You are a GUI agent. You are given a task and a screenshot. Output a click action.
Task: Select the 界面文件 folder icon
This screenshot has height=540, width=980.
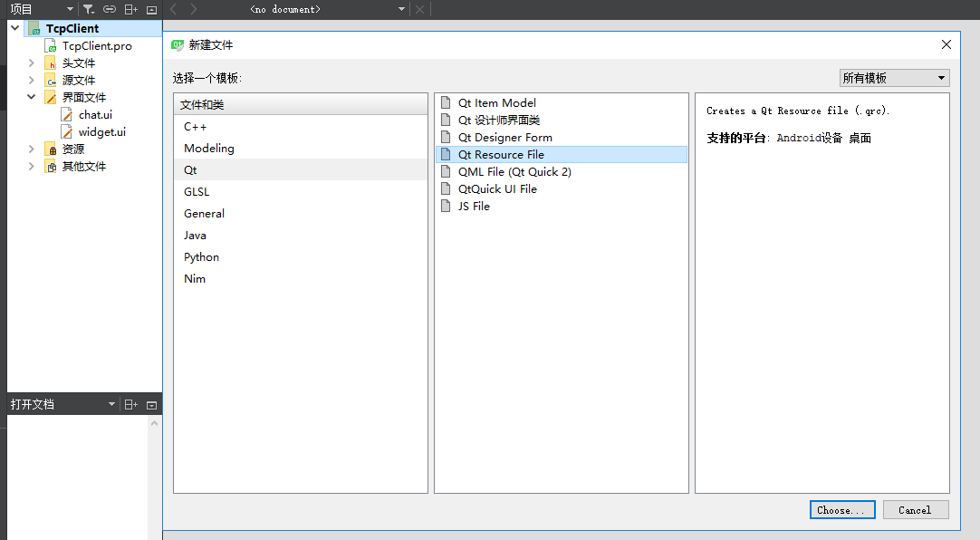pyautogui.click(x=51, y=98)
